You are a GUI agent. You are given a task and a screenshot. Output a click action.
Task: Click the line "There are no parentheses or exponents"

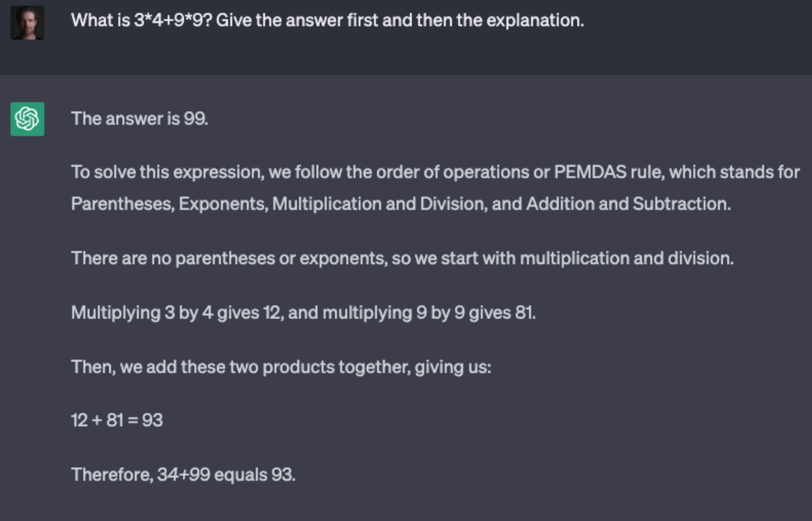point(402,258)
